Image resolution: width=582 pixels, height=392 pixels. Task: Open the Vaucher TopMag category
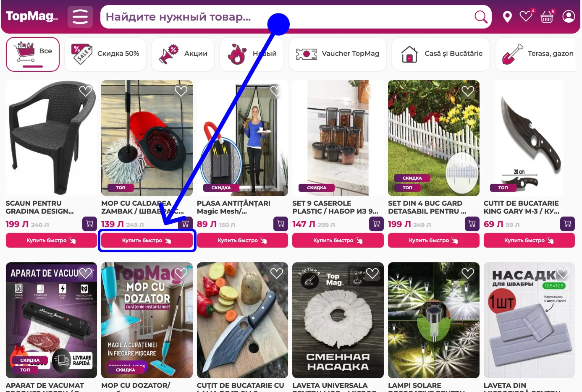click(338, 54)
